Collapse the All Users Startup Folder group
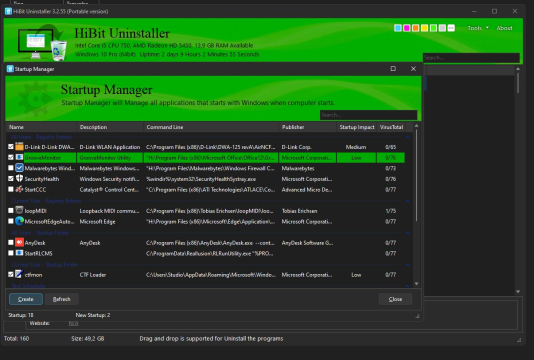534x360 pixels. click(407, 233)
